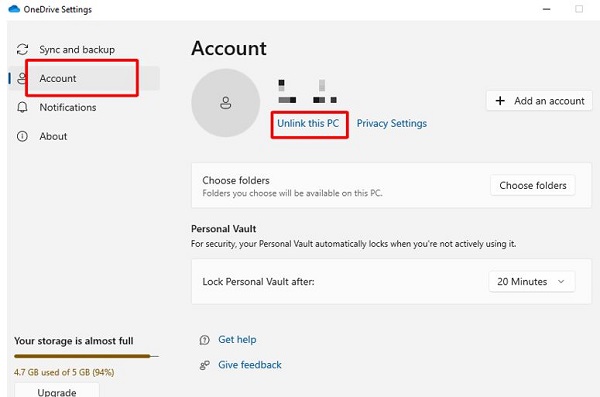Click the Upgrade storage button
Image resolution: width=600 pixels, height=397 pixels.
pyautogui.click(x=57, y=390)
